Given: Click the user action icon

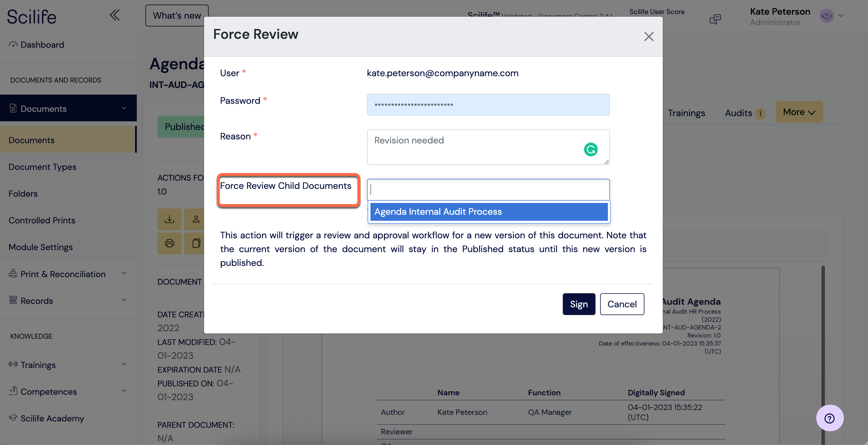Looking at the screenshot, I should coord(196,219).
